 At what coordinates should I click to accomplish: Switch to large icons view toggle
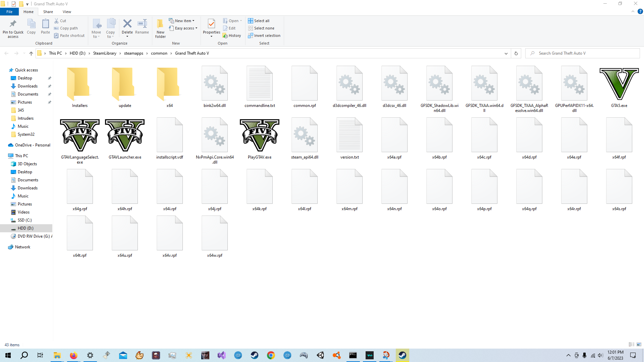[639, 345]
